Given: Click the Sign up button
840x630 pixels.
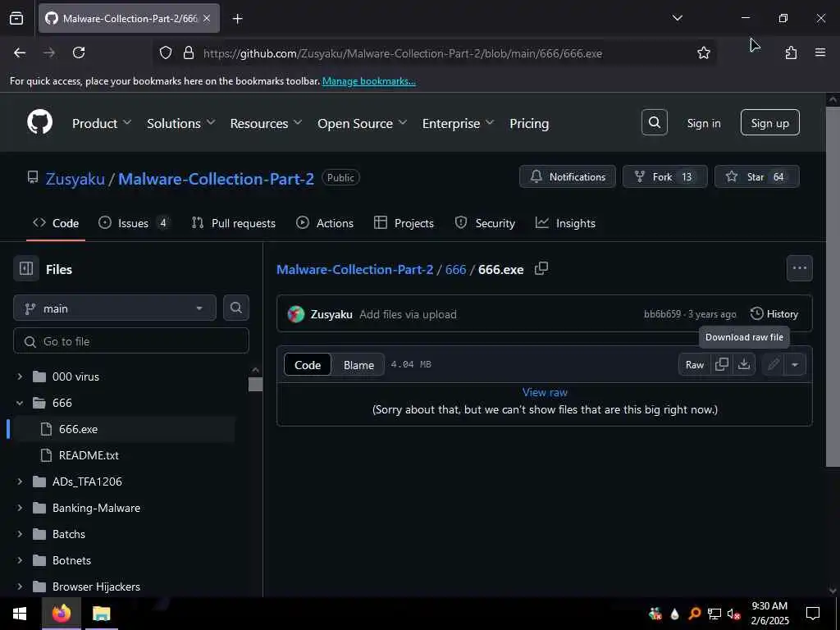Looking at the screenshot, I should coord(769,123).
